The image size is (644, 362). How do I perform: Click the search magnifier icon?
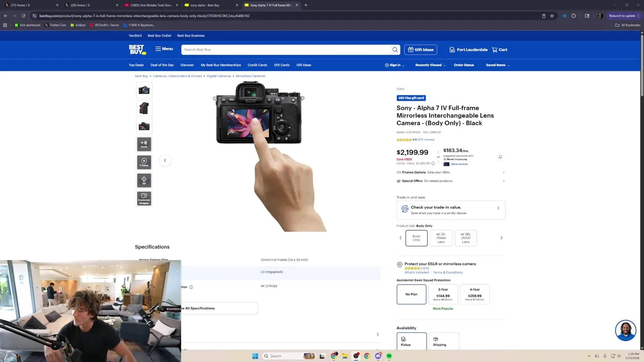pyautogui.click(x=395, y=50)
